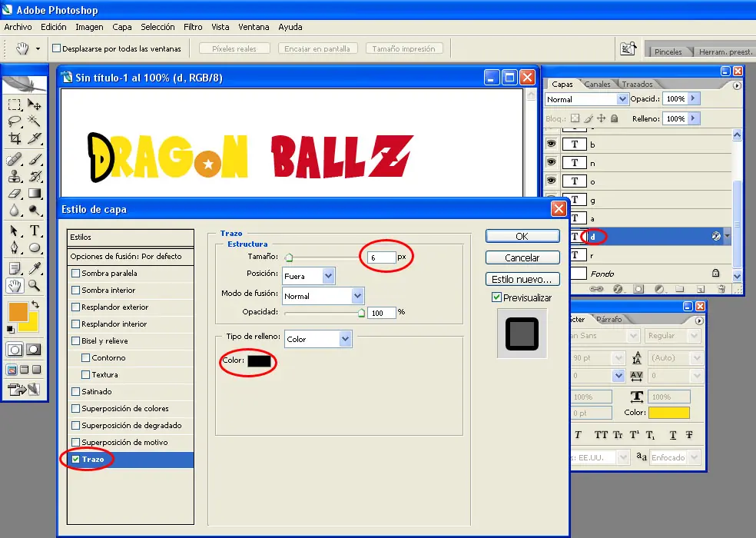Select the Healing Brush tool
The height and width of the screenshot is (538, 756).
click(15, 159)
